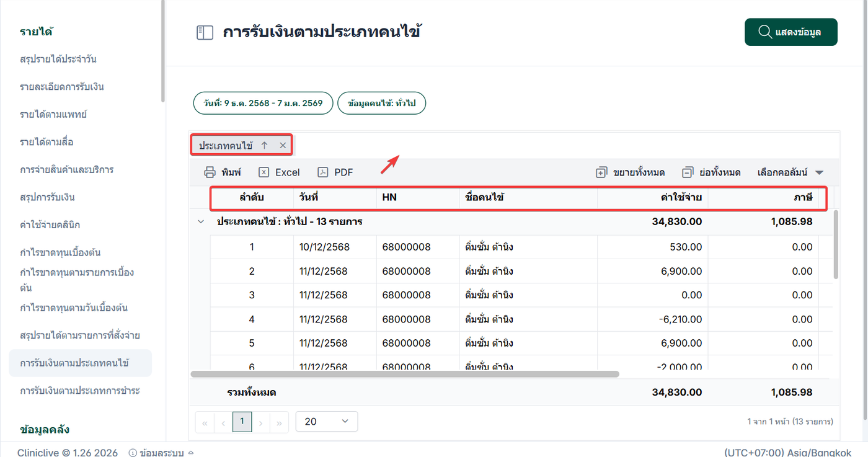Sort by the ลำดับ column header
The width and height of the screenshot is (868, 457).
tap(252, 198)
